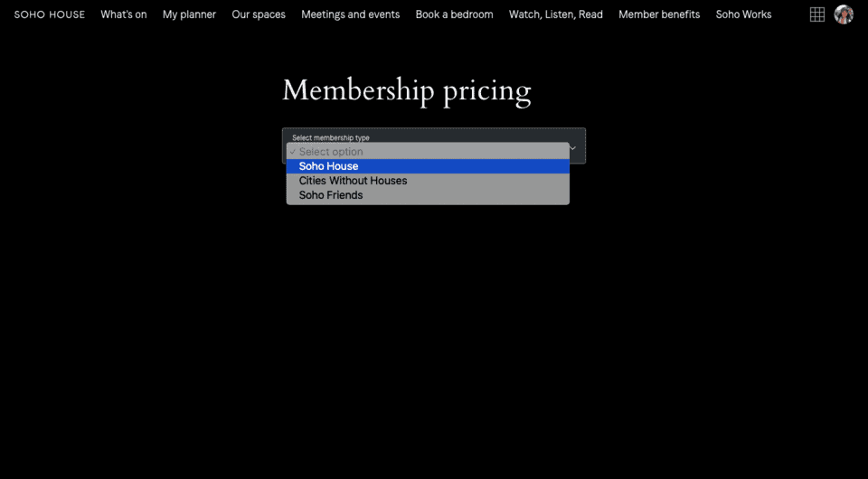Open the What's on menu

[124, 14]
